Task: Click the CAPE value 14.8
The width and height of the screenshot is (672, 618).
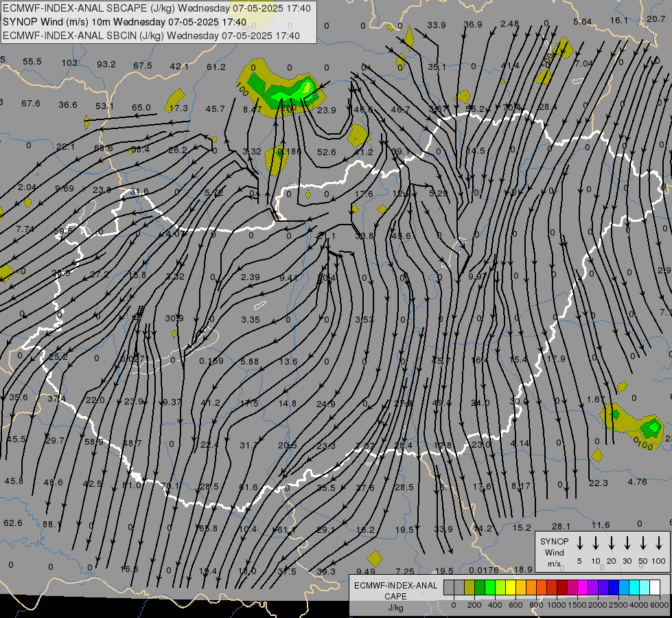Action: 287,403
